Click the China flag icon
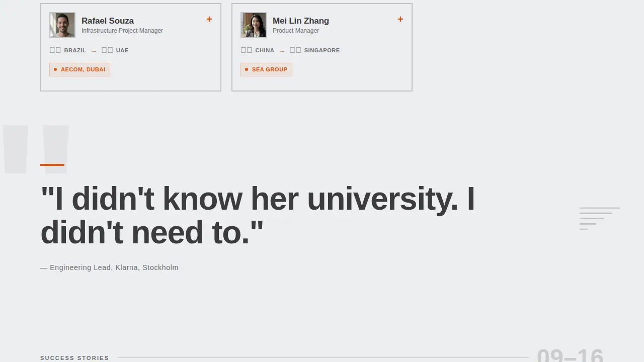Image resolution: width=644 pixels, height=362 pixels. pyautogui.click(x=247, y=50)
